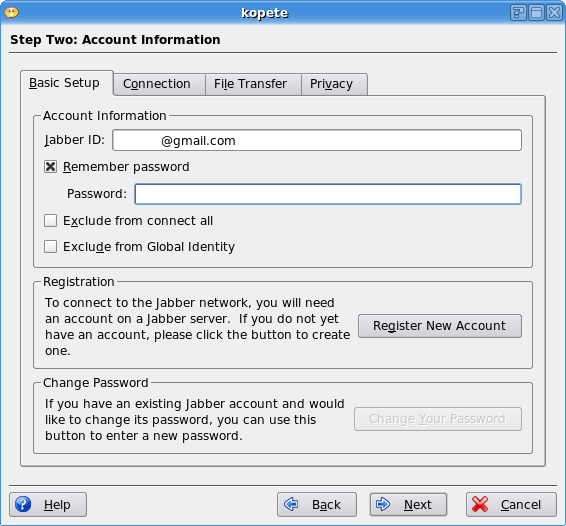Uncheck the Remember password checkbox
Viewport: 566px width, 526px height.
50,167
